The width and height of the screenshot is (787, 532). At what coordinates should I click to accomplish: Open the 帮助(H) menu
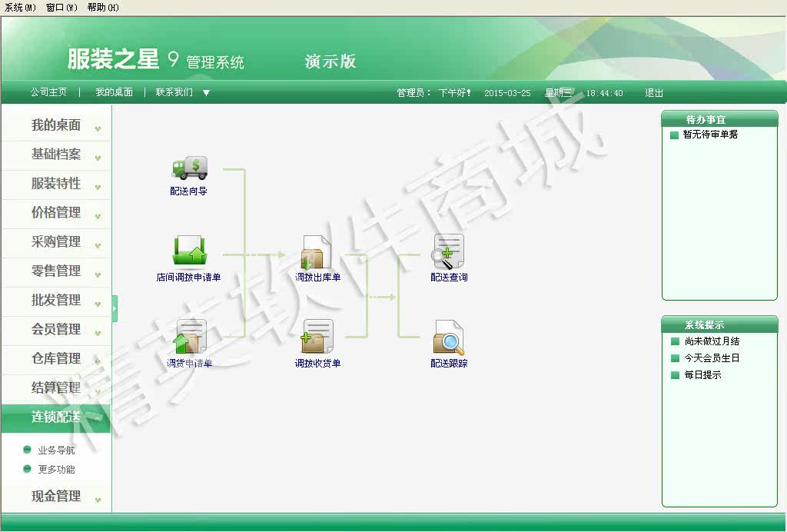(x=103, y=8)
